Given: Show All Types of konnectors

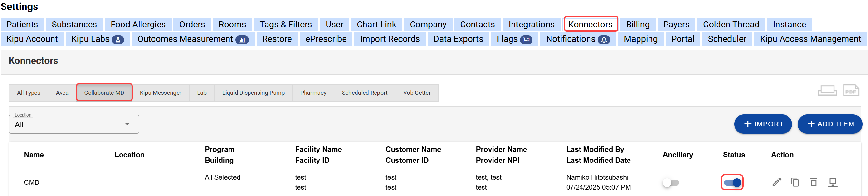Looking at the screenshot, I should tap(29, 93).
